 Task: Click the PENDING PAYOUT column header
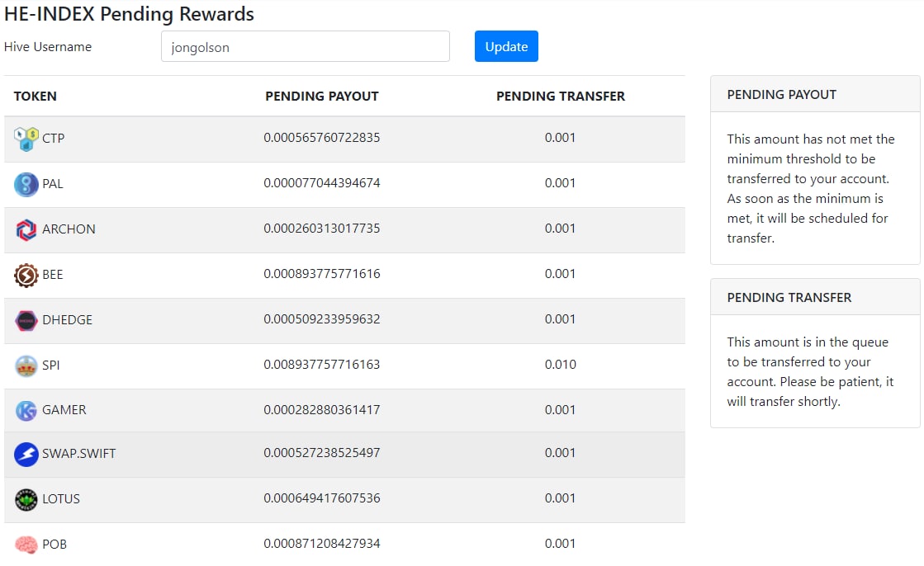click(x=322, y=97)
